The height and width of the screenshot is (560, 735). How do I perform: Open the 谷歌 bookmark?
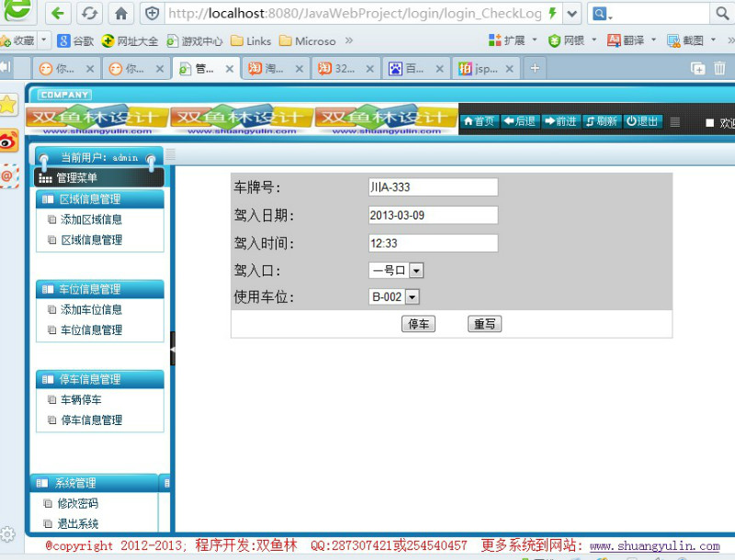(75, 40)
